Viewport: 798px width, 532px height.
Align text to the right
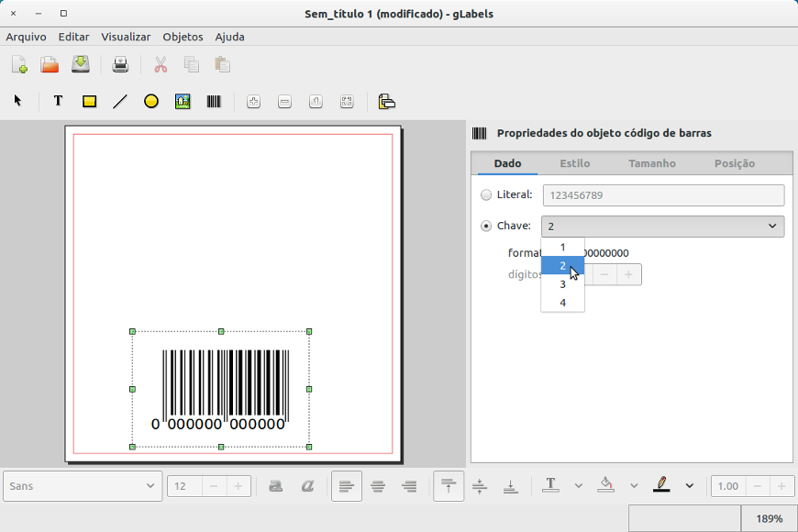(409, 486)
